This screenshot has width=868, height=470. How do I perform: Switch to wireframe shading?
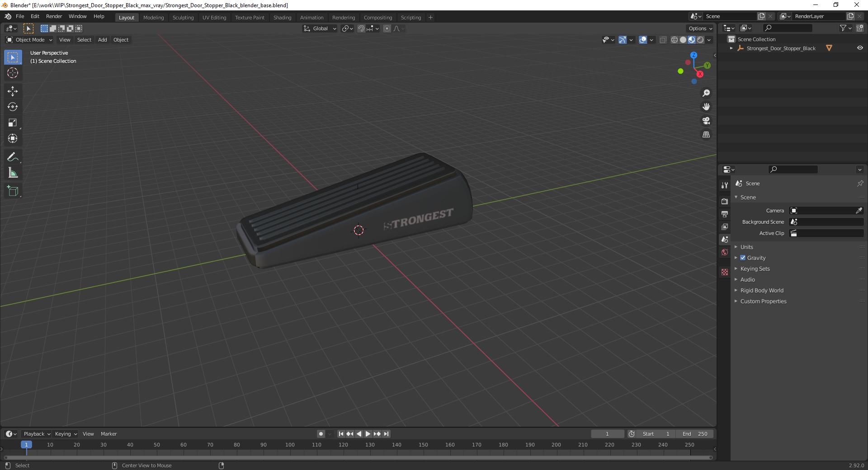(x=675, y=40)
